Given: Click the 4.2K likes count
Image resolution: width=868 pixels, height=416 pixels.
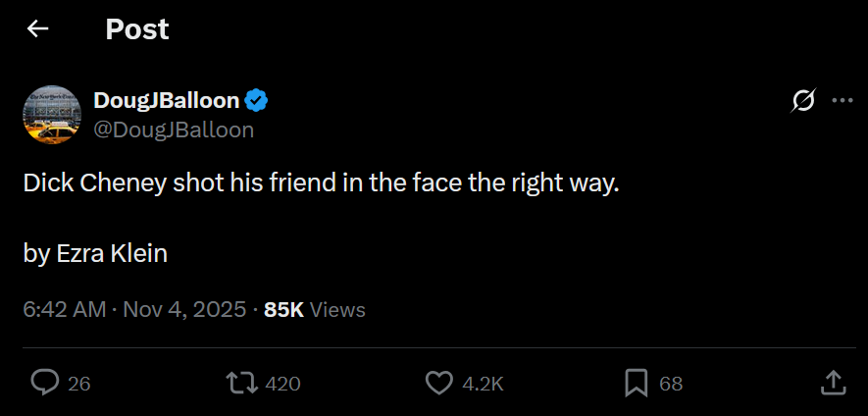Looking at the screenshot, I should click(483, 384).
